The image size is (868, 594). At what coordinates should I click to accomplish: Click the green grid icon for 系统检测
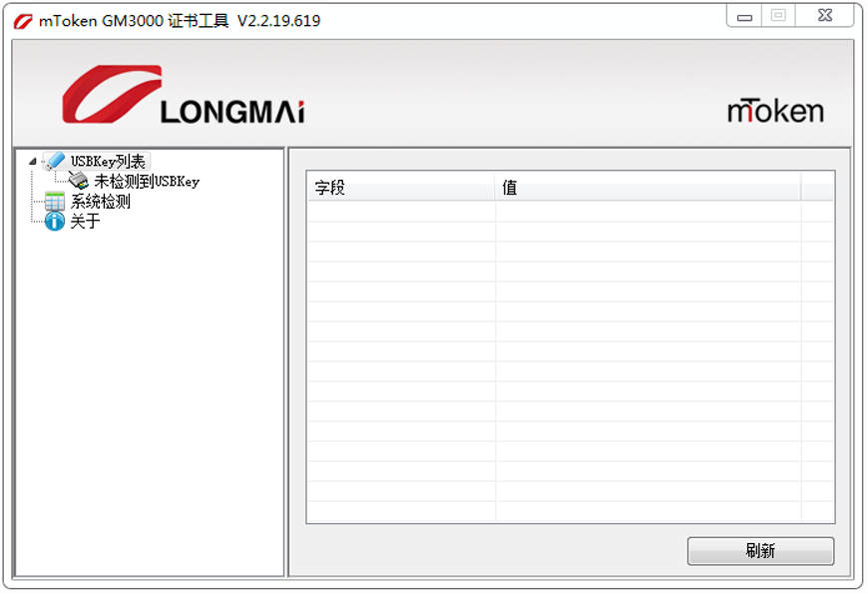click(x=55, y=201)
